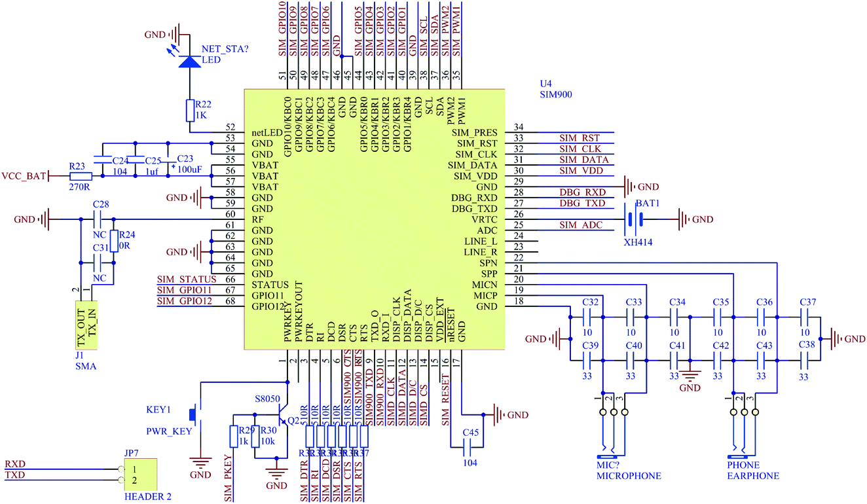Select pin number 52 of U4

(x=230, y=128)
